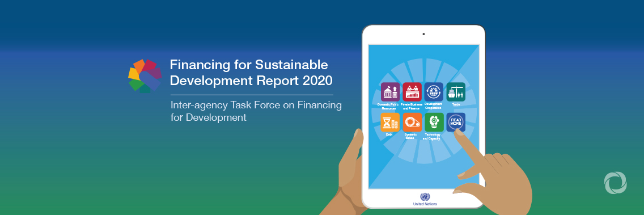Open the Debt hourglass icon
644x215 pixels.
pyautogui.click(x=390, y=122)
